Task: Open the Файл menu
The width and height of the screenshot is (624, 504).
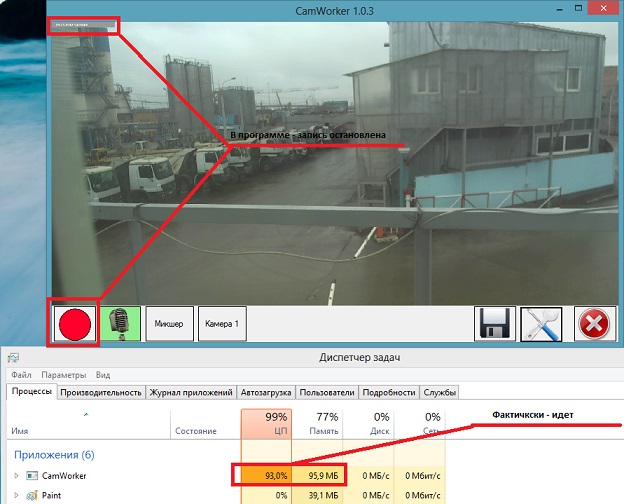Action: tap(21, 375)
